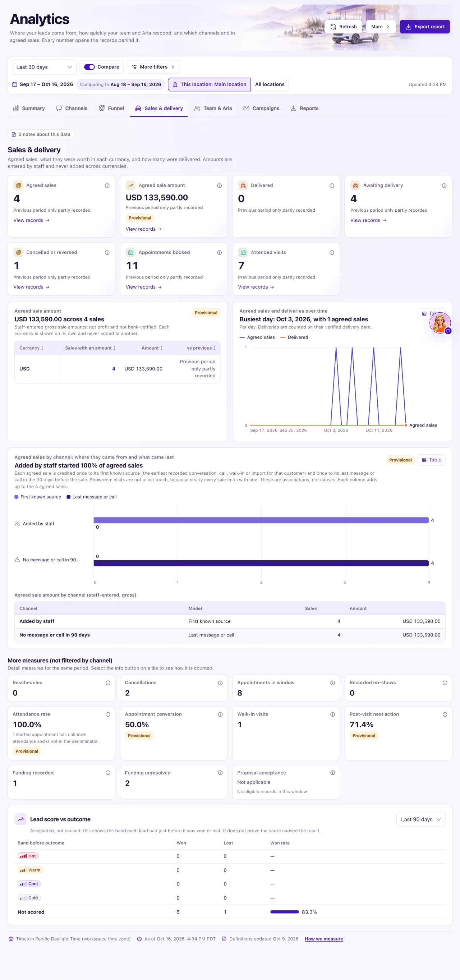Screen dimensions: 460x980
Task: Show info for Agreed sale amount tile
Action: 219,186
